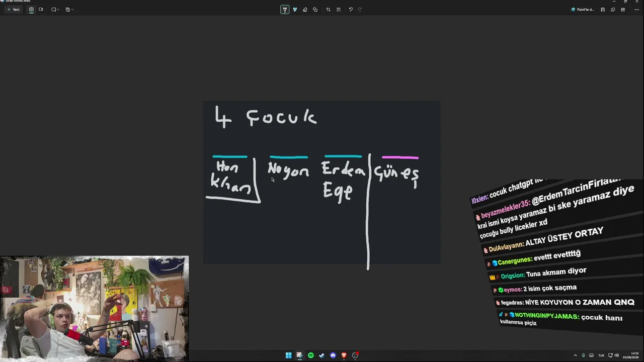Minimize the Snipping Tool window

(614, 2)
